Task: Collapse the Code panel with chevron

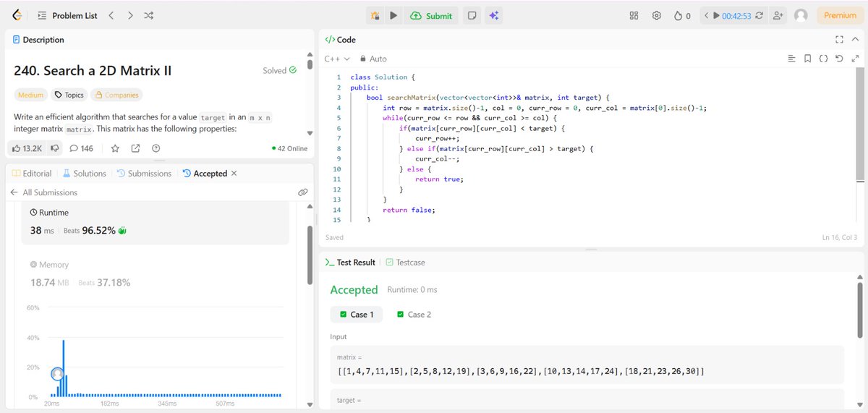Action: [x=855, y=40]
